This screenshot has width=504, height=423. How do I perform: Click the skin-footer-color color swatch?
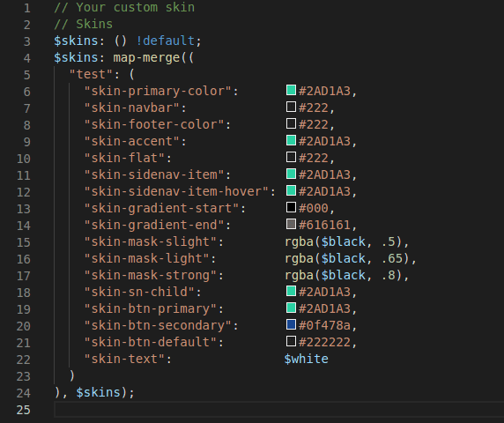tap(291, 123)
